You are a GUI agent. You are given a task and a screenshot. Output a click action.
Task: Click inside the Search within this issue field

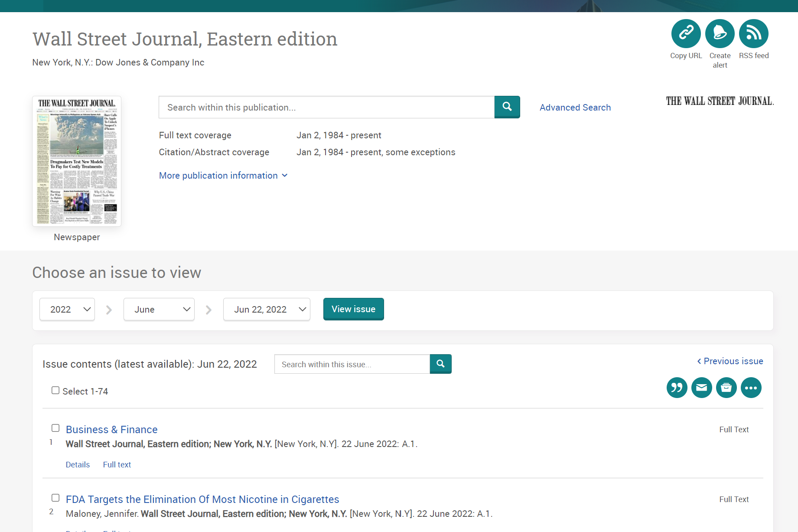pos(351,364)
